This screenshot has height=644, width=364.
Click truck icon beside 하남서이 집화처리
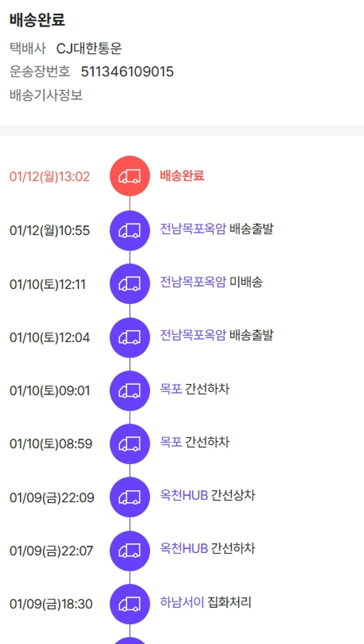(x=130, y=604)
